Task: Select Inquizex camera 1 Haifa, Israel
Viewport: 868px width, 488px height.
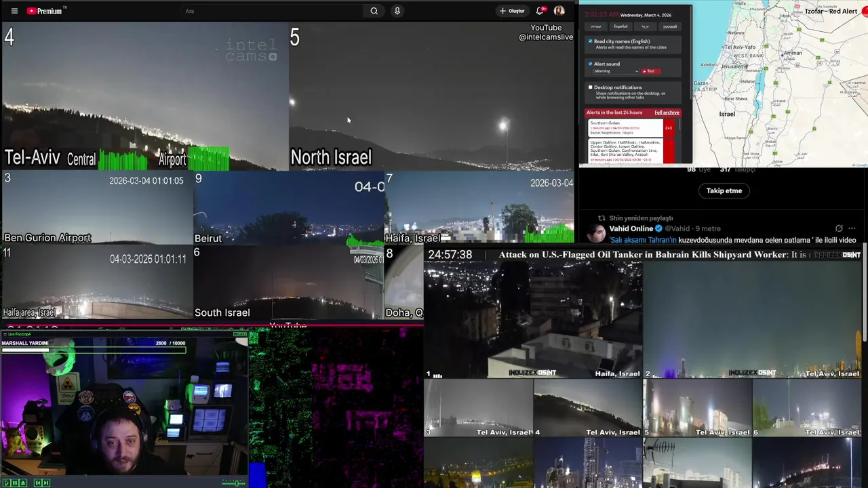Action: (x=532, y=320)
